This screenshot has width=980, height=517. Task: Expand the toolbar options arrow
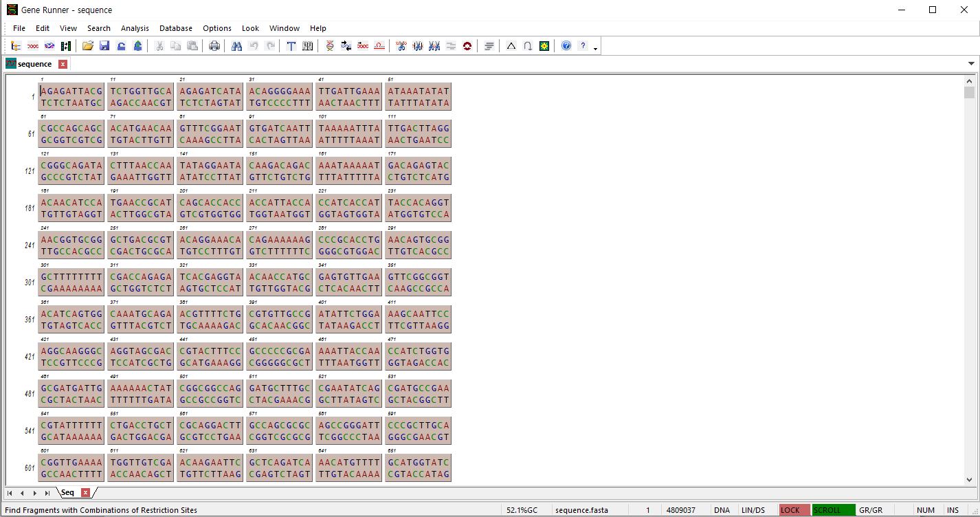tap(595, 48)
